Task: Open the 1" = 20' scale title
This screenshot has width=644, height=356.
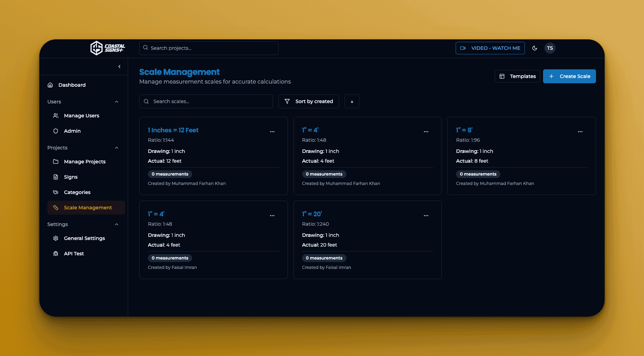Action: tap(312, 214)
